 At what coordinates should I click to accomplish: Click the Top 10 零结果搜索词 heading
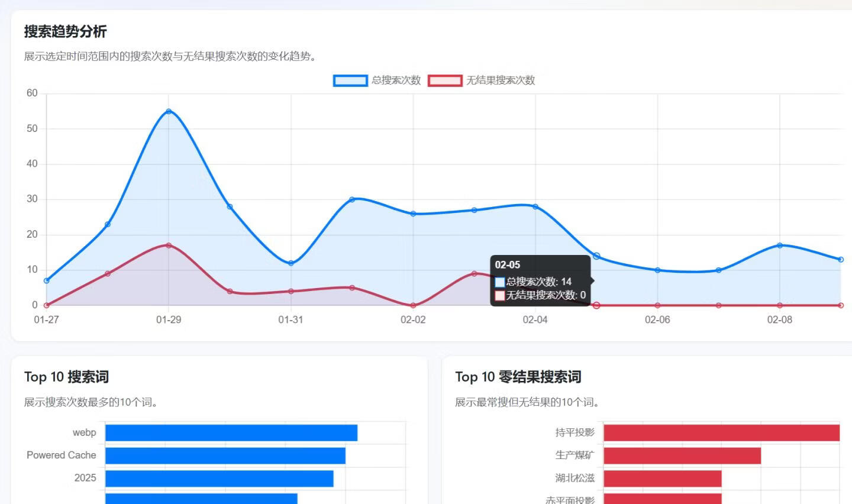pyautogui.click(x=518, y=377)
